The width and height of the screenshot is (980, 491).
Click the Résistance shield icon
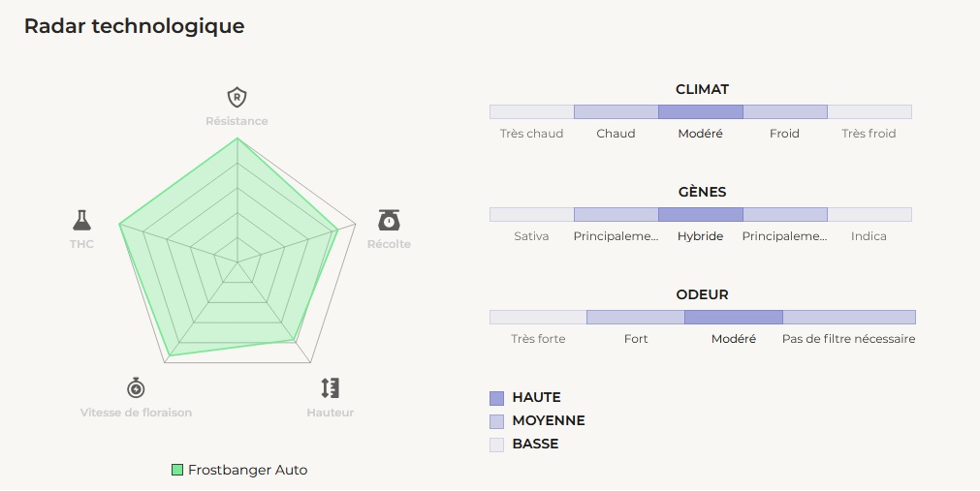click(237, 97)
